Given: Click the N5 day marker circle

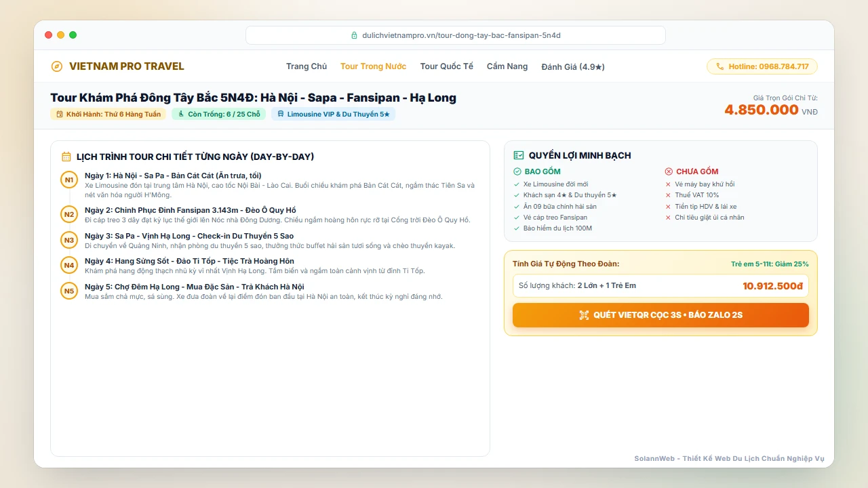Looking at the screenshot, I should pos(69,291).
